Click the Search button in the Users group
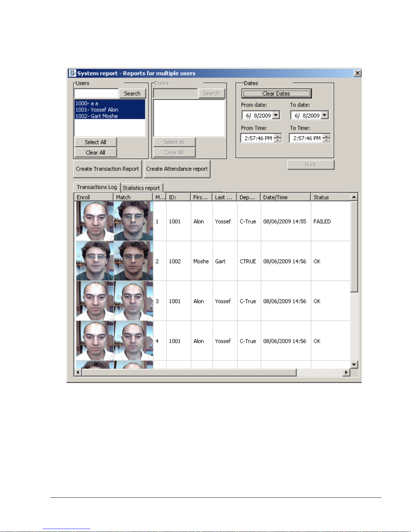This screenshot has width=411, height=532. [132, 93]
